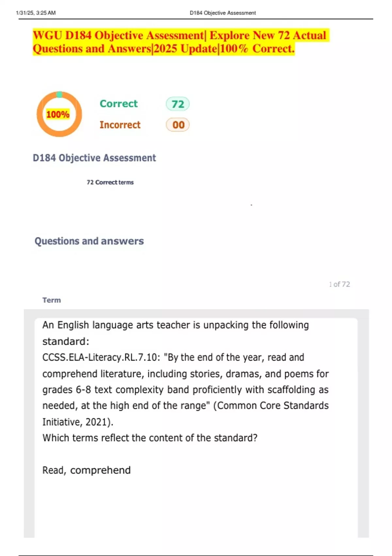Click the date and time in page header
The width and height of the screenshot is (392, 556).
point(36,13)
